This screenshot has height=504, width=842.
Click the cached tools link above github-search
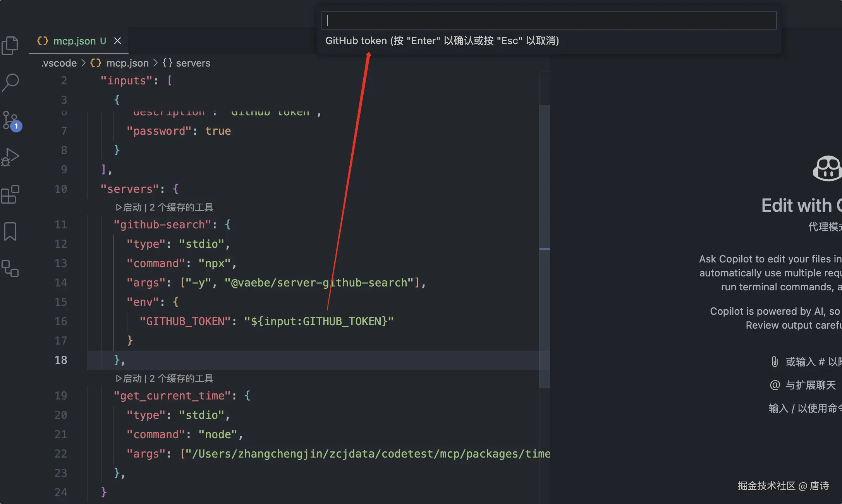pyautogui.click(x=181, y=207)
